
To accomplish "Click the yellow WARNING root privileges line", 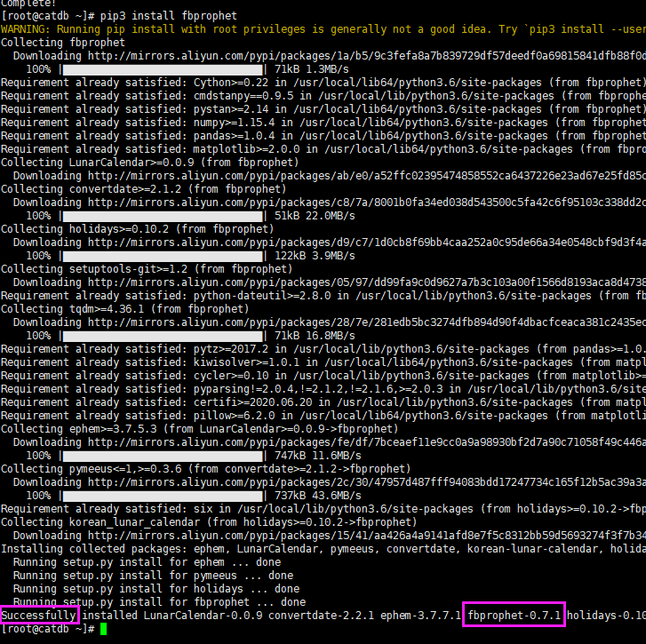I will click(323, 29).
